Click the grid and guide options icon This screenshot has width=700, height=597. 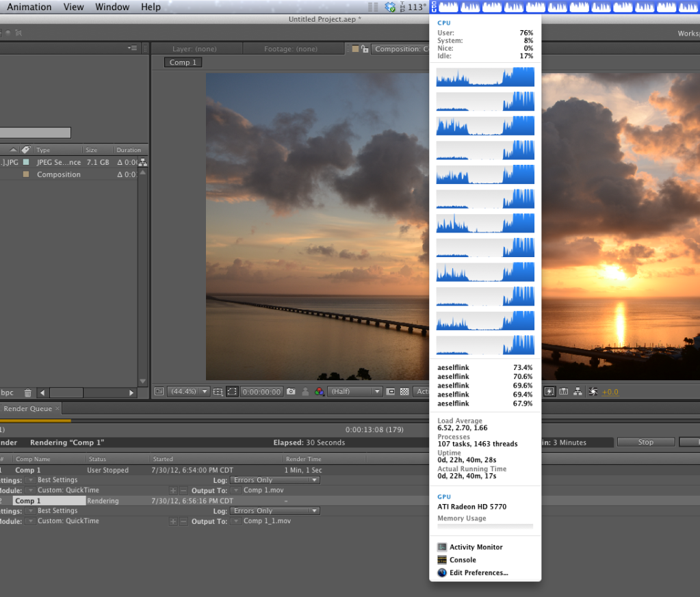coord(218,392)
